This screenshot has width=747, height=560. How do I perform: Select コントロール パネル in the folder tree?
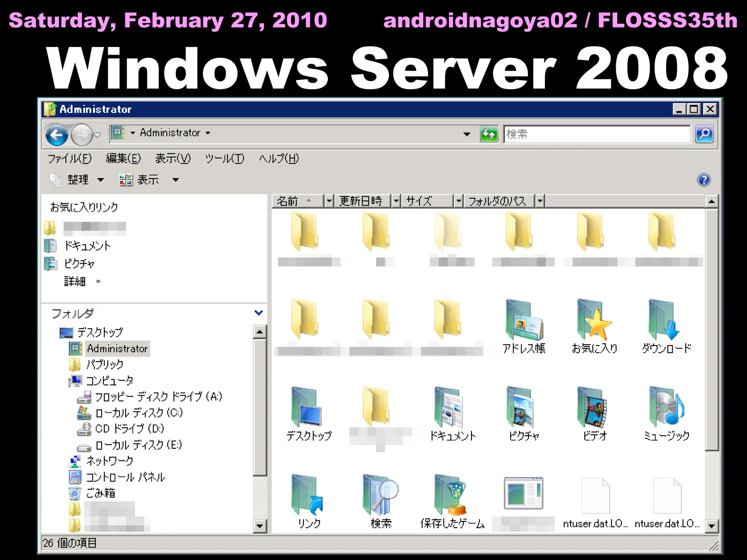[117, 477]
